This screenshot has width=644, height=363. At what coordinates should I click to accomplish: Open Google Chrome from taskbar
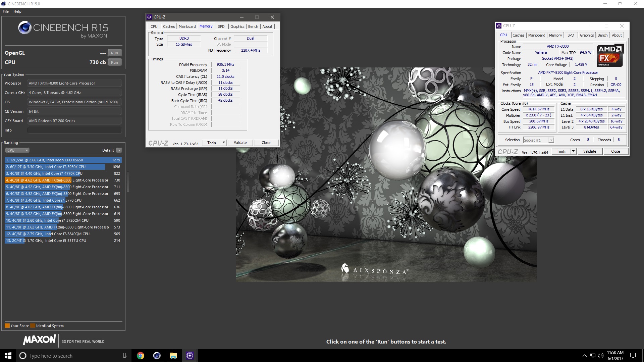coord(141,356)
